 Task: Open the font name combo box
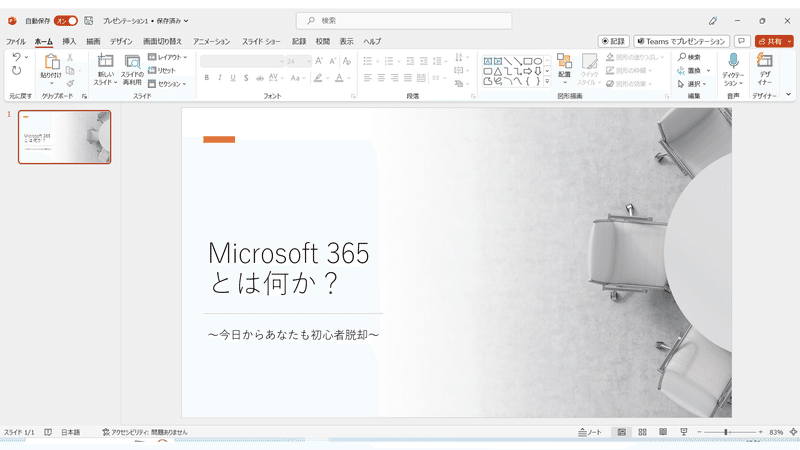pyautogui.click(x=242, y=61)
